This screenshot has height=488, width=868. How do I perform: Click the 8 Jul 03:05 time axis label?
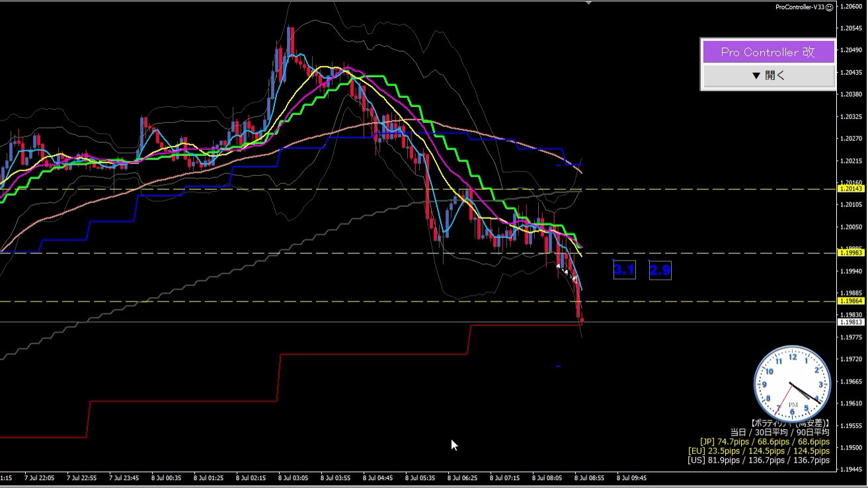click(x=293, y=477)
